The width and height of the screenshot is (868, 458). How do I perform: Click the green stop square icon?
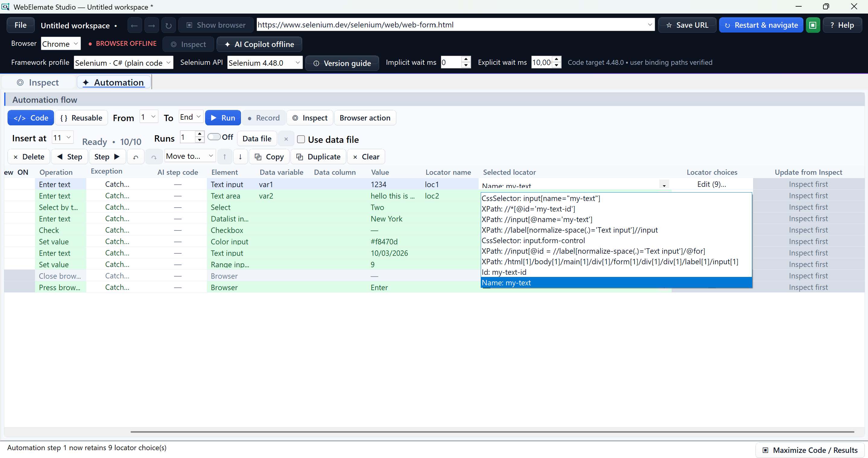point(813,25)
